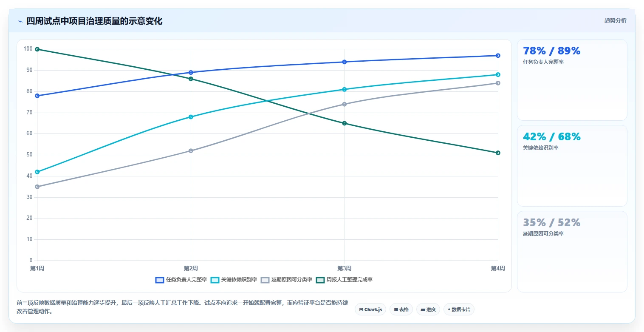The image size is (644, 332).
Task: Click the 78% / 89% value
Action: point(551,51)
